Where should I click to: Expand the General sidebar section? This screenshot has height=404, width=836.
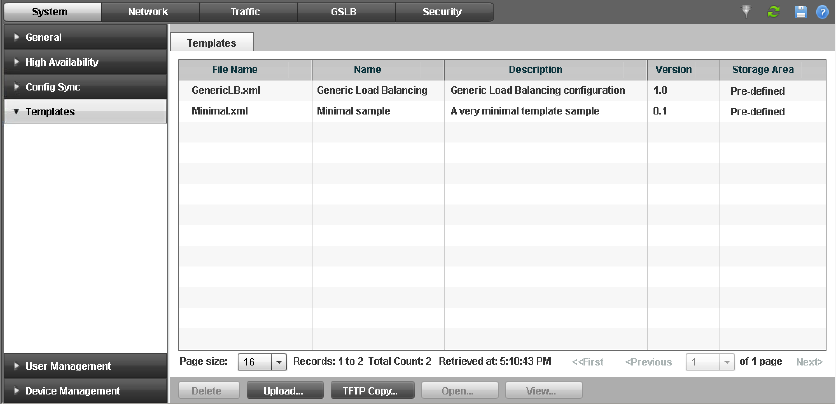point(83,37)
